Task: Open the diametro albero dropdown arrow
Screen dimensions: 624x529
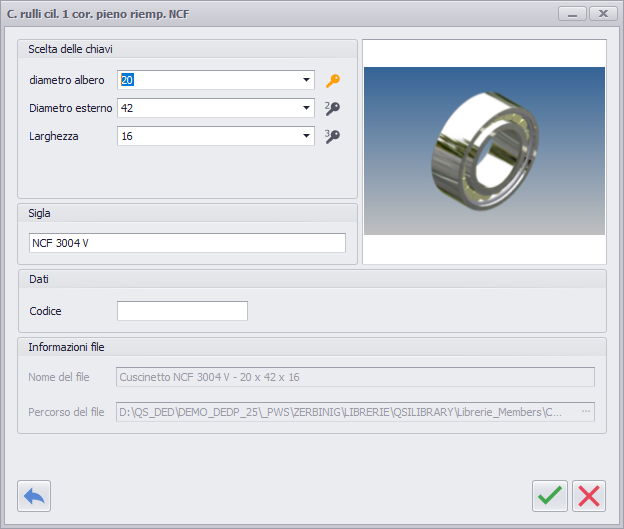Action: 306,80
